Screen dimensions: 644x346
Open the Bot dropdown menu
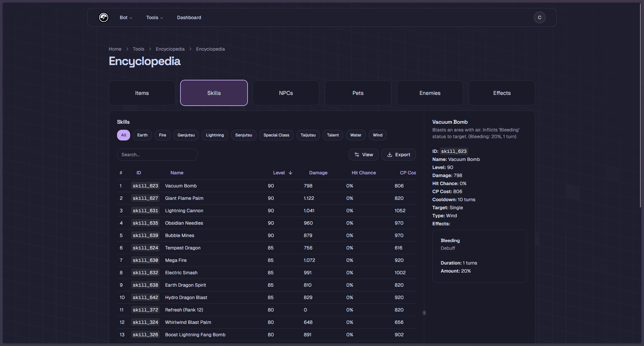click(x=126, y=17)
